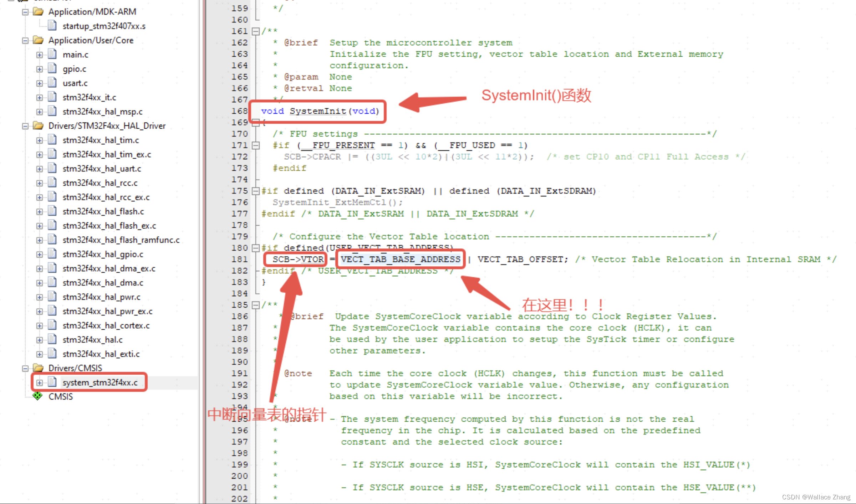Expand the stm32f4xx_hal_tim.c node

pos(39,140)
